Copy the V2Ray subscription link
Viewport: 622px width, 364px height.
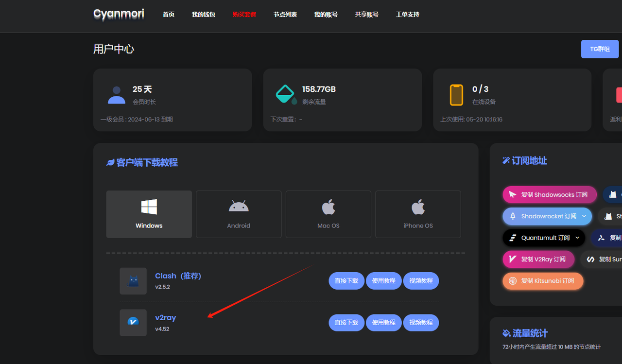coord(538,259)
